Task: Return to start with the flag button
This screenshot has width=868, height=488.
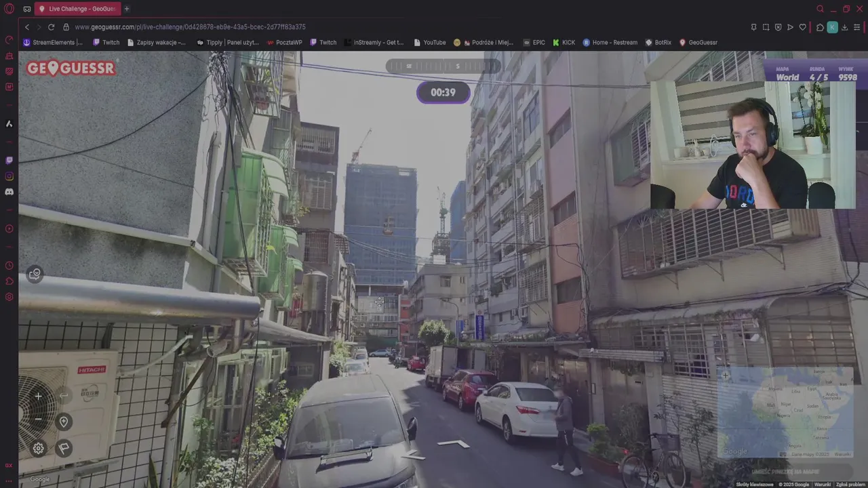Action: tap(64, 448)
